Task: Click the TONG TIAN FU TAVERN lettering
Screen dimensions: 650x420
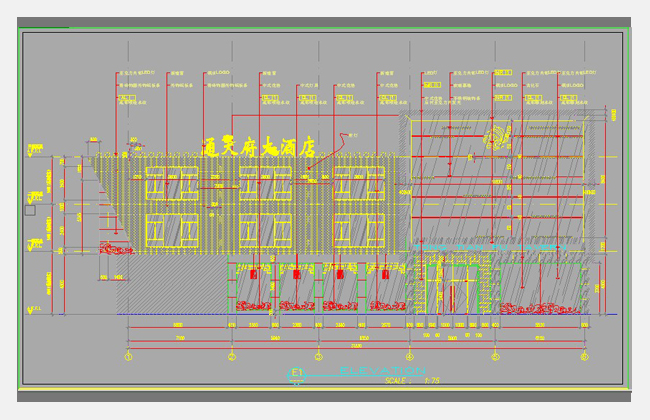Action: 490,248
